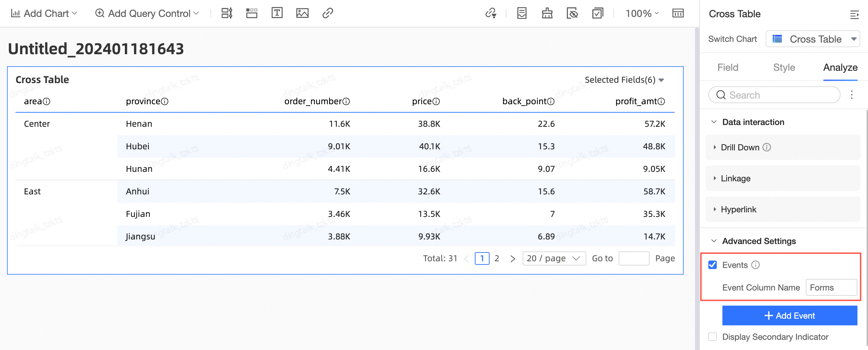Uncheck the Events checkbox
Viewport: 868px width, 350px height.
(713, 265)
